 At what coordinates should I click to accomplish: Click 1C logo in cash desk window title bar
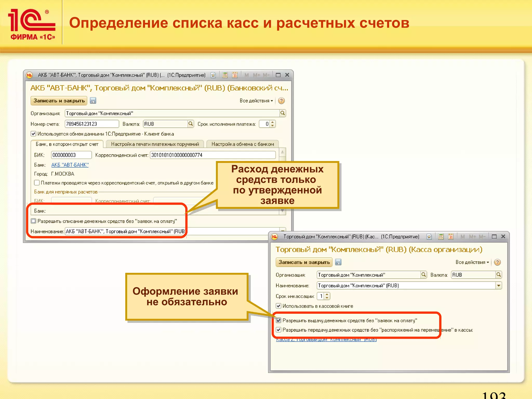pos(275,237)
